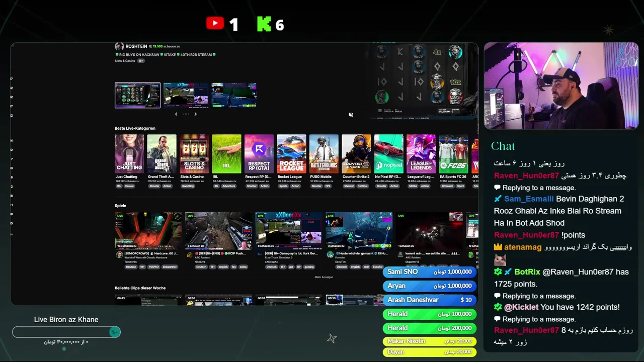The height and width of the screenshot is (362, 644).
Task: Click Herald 100,000 donation entry
Action: tap(429, 314)
